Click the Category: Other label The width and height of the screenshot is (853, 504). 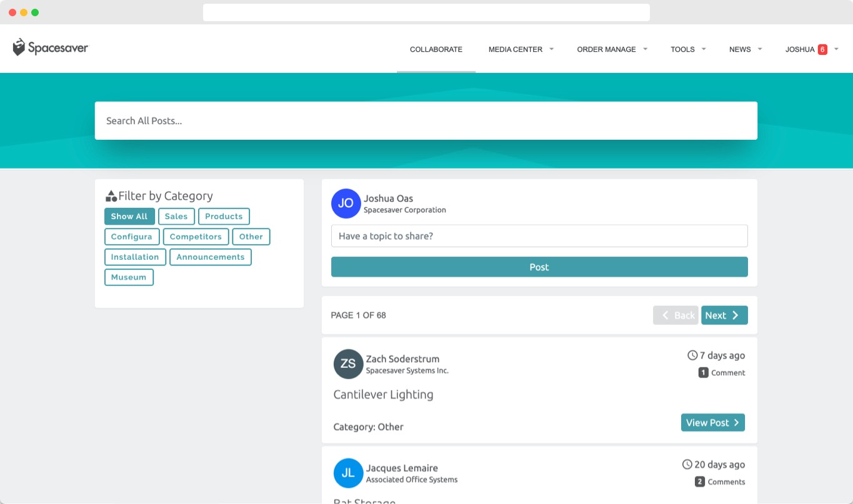click(368, 427)
